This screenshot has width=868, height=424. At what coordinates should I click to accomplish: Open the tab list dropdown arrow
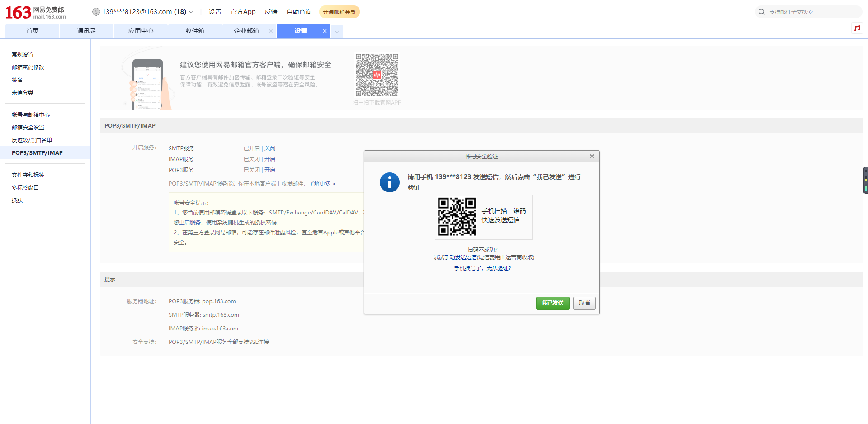337,32
